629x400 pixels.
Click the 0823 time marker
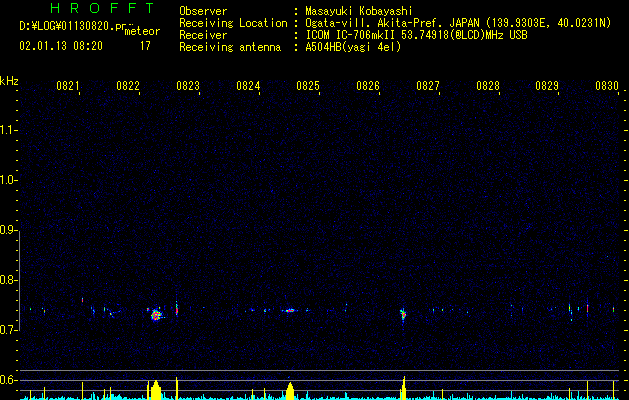(x=188, y=86)
